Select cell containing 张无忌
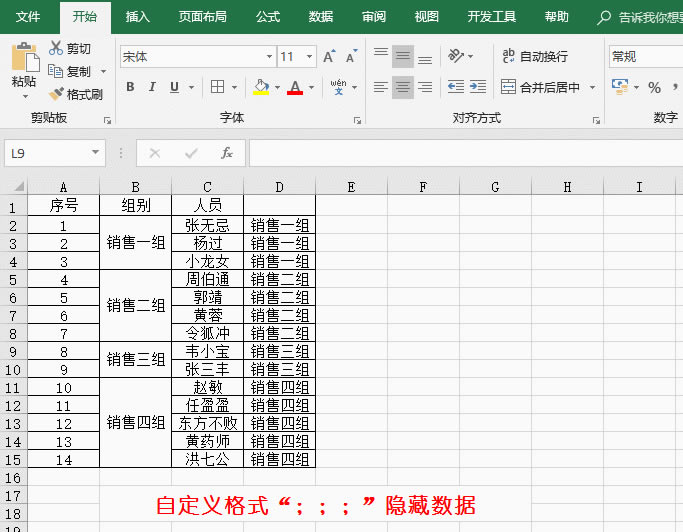This screenshot has width=683, height=532. [x=207, y=225]
